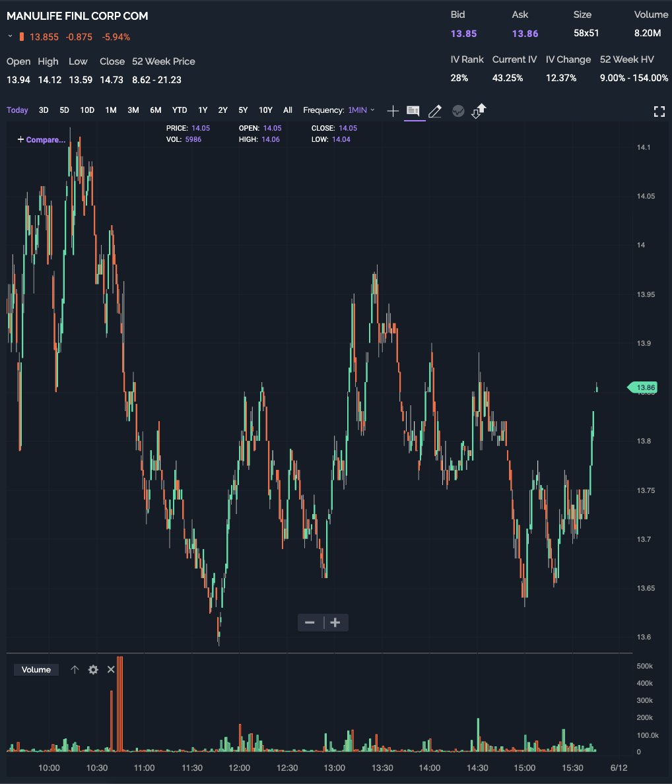Expand the symbol chevron next to price

click(10, 36)
